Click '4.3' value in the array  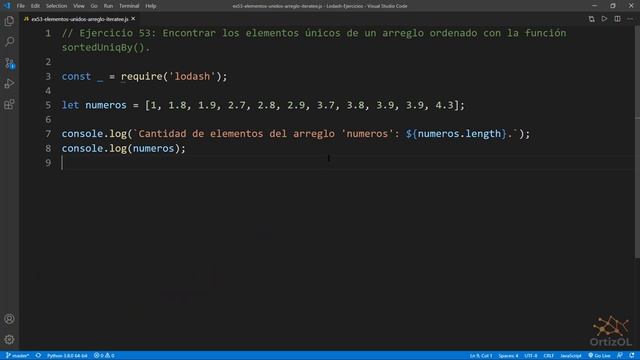click(444, 105)
